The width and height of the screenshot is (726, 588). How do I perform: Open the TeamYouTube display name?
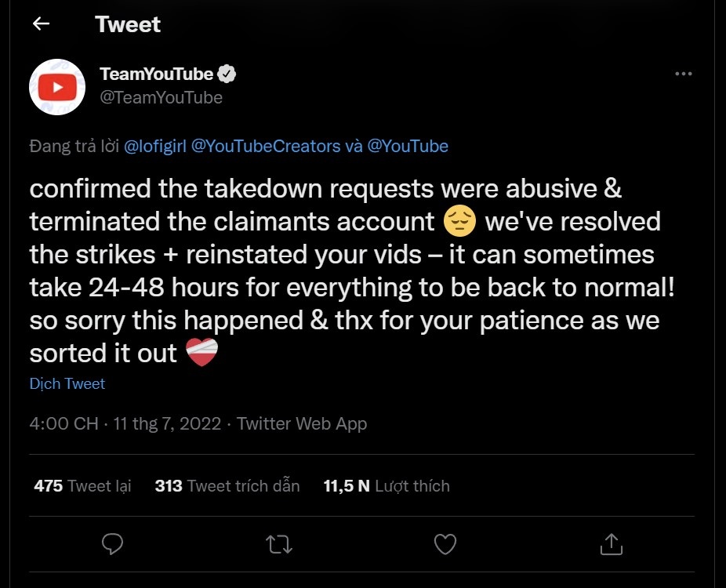point(157,74)
